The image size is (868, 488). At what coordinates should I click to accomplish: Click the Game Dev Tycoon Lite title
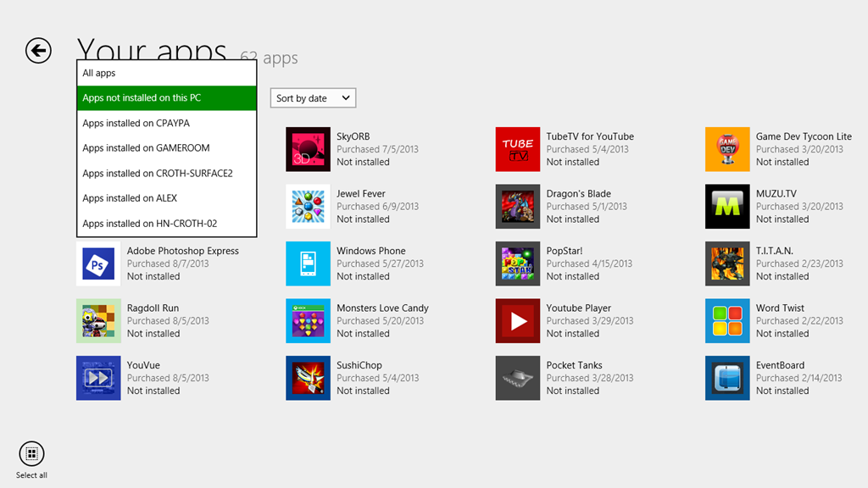(804, 136)
